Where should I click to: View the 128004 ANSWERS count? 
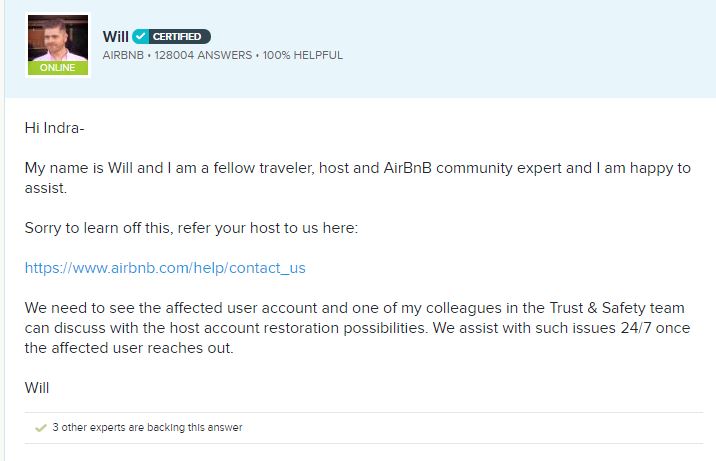[x=203, y=55]
